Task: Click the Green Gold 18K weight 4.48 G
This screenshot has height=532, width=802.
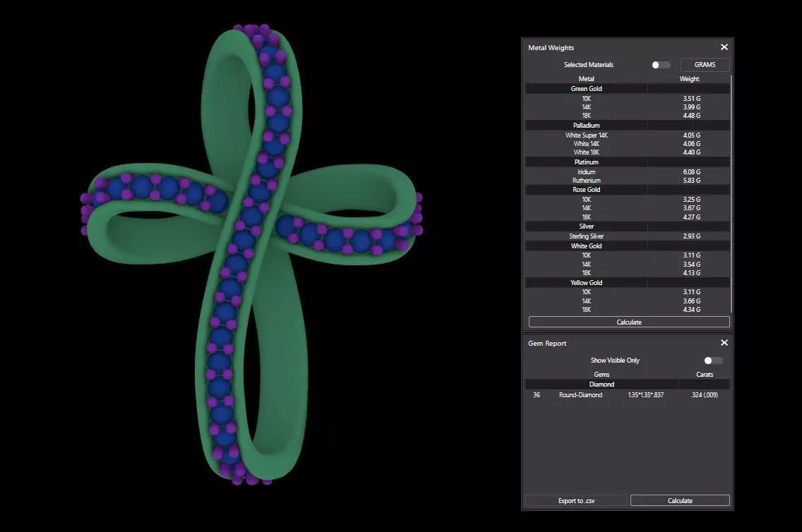Action: click(692, 116)
